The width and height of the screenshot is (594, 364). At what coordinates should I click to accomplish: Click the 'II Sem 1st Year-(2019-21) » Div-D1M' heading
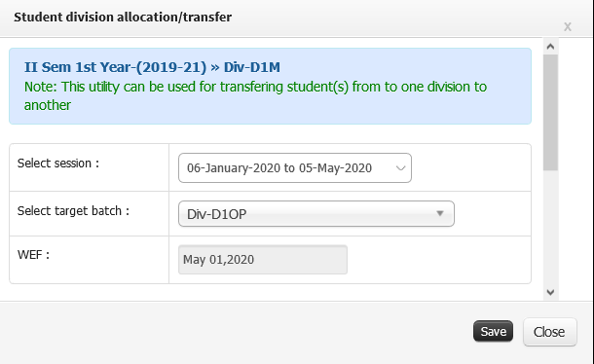152,67
